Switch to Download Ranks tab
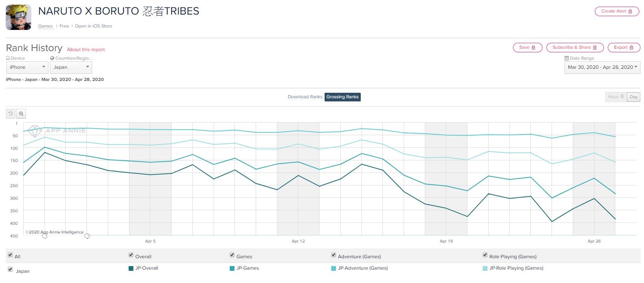This screenshot has height=283, width=644. [x=305, y=97]
